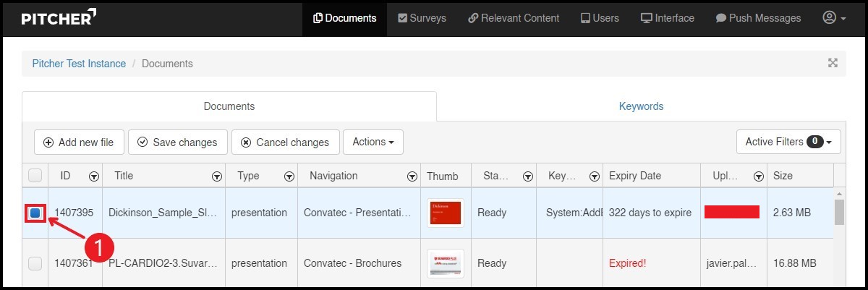This screenshot has width=868, height=290.
Task: Click the Add new file button
Action: pyautogui.click(x=79, y=142)
